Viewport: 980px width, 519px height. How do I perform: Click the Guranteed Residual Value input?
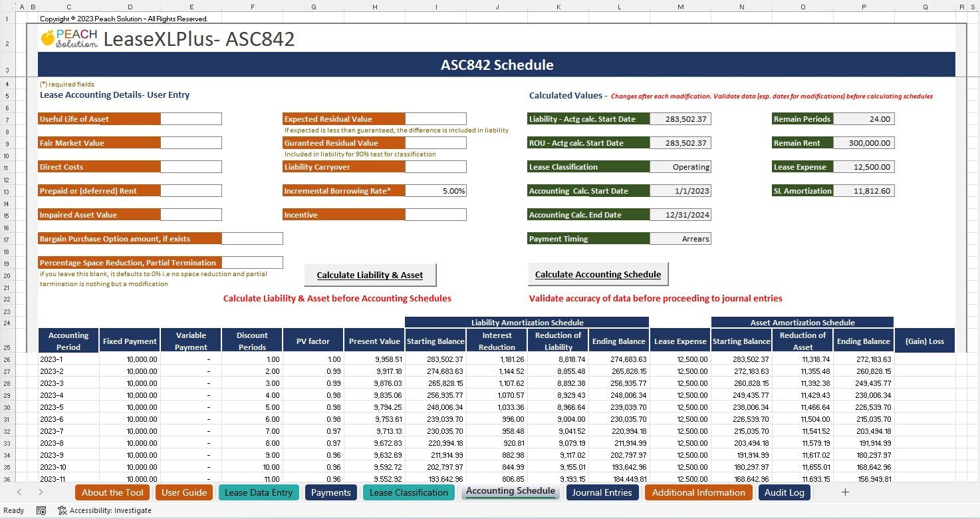[x=435, y=143]
